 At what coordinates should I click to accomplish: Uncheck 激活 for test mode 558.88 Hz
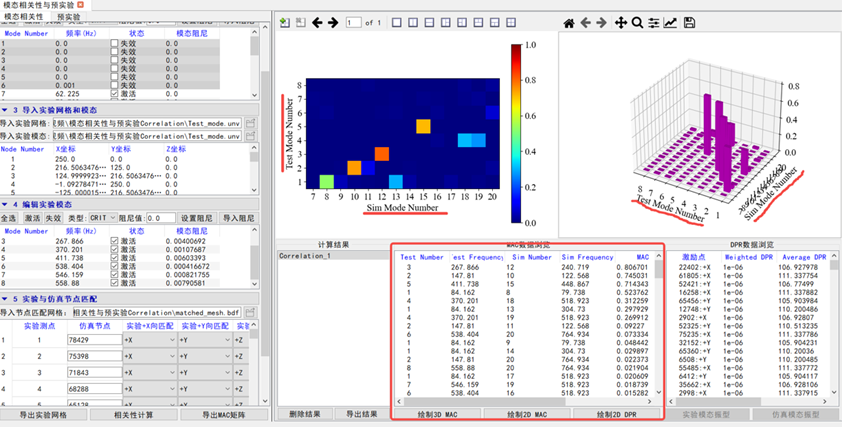tap(114, 283)
